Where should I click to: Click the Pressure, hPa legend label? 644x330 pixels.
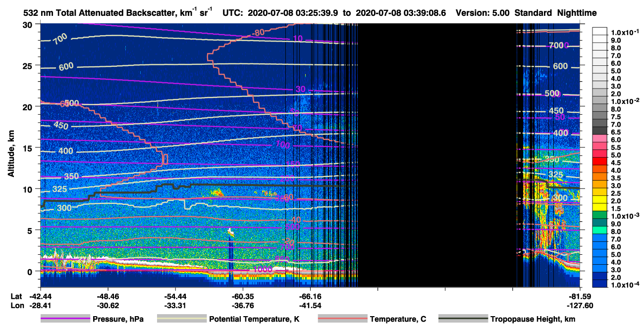point(118,319)
